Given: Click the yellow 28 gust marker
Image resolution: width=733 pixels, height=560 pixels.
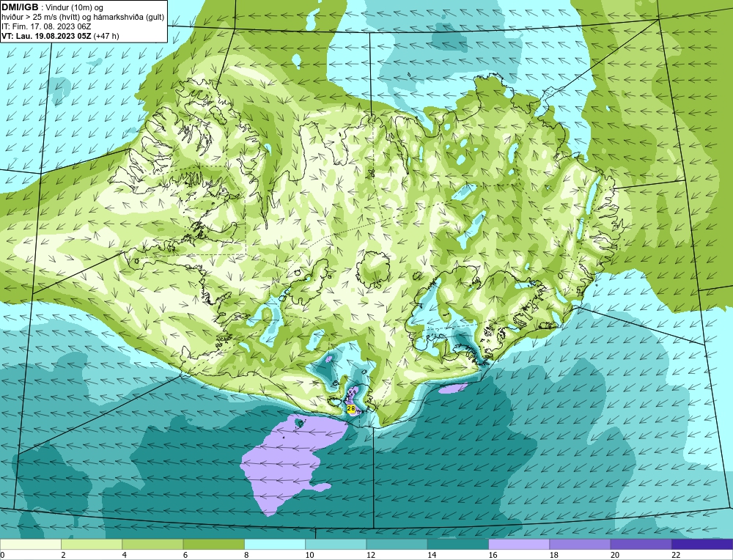Looking at the screenshot, I should (x=351, y=408).
